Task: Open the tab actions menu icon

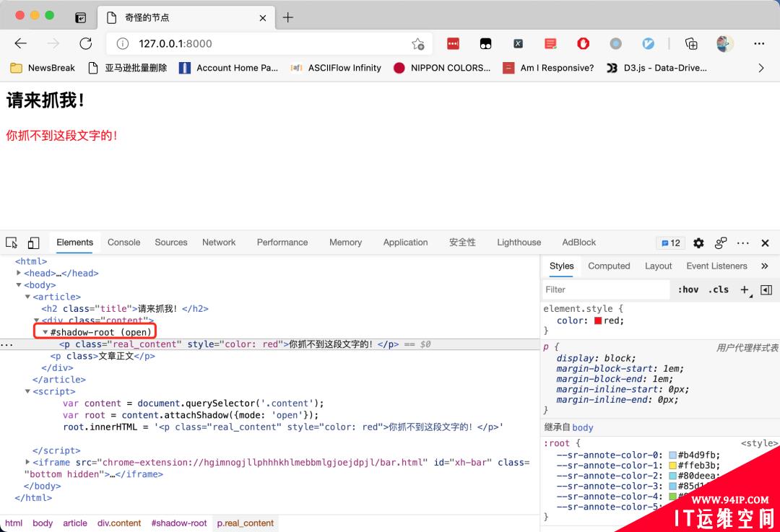Action: [81, 18]
